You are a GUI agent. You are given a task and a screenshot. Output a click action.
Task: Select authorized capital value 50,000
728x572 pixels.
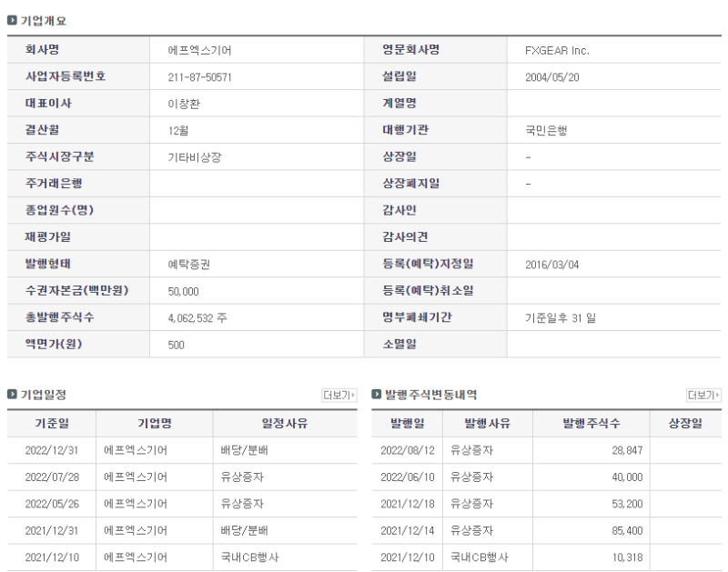(x=184, y=291)
